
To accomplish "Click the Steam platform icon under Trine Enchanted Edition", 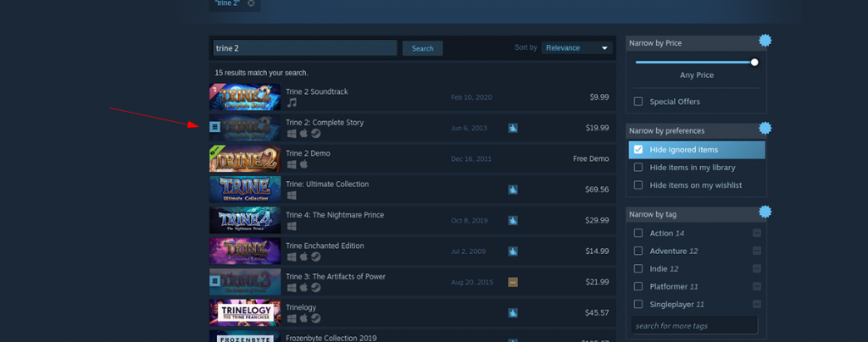I will [x=316, y=256].
